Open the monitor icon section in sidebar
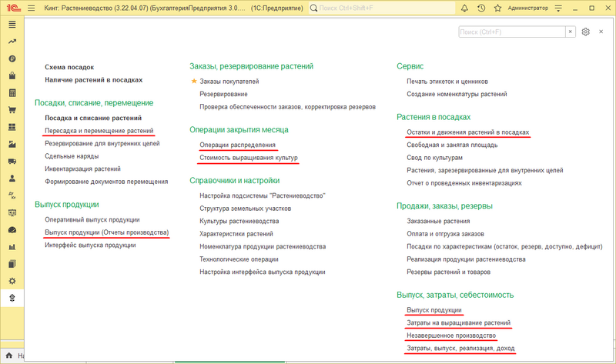This screenshot has height=364, width=616. pyautogui.click(x=12, y=212)
